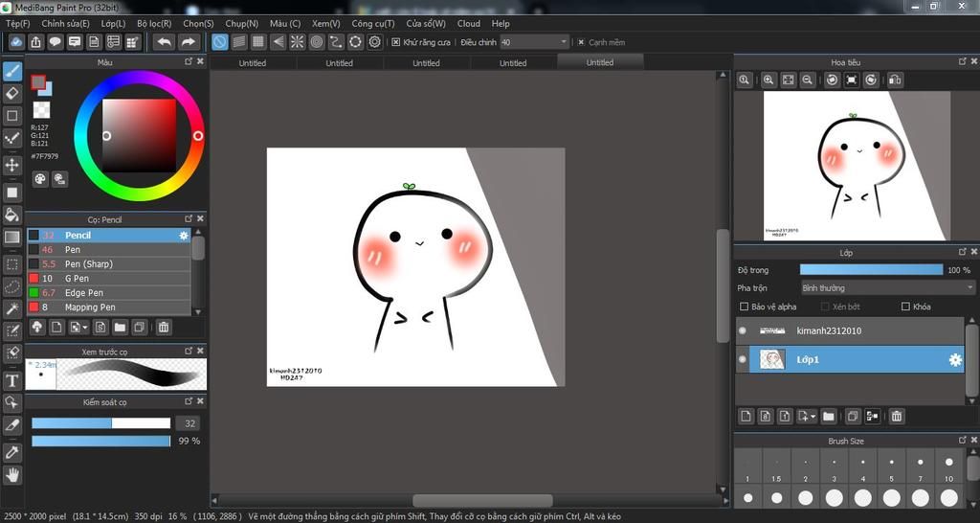Adjust the brush opacity slider at 99%
This screenshot has height=523, width=980.
[x=100, y=441]
